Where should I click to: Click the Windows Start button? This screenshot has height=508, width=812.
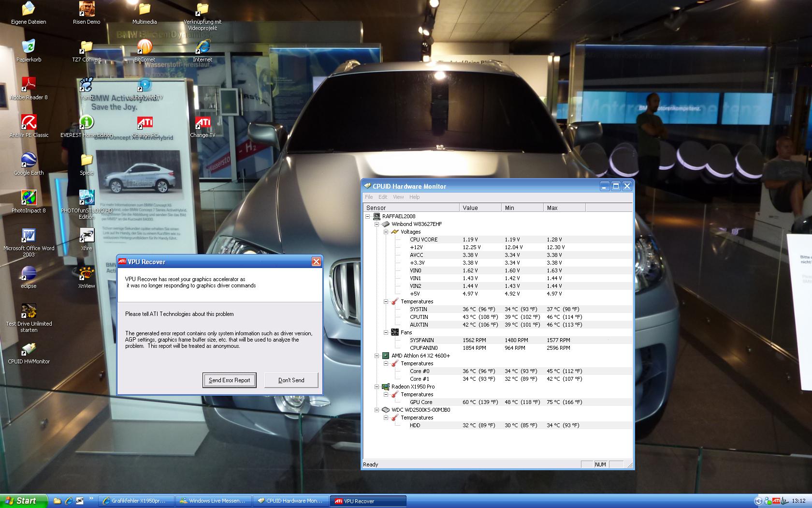24,501
